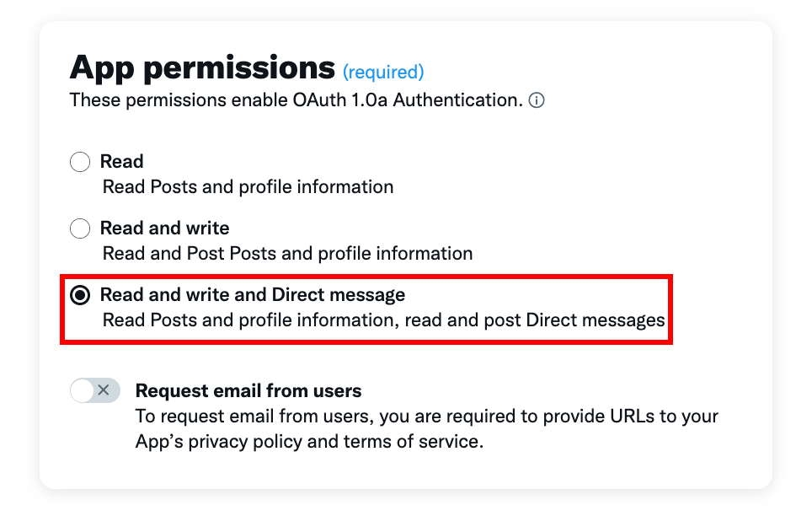Viewport: 812px width, 516px height.
Task: Click the X mark inside the email toggle
Action: coord(104,390)
